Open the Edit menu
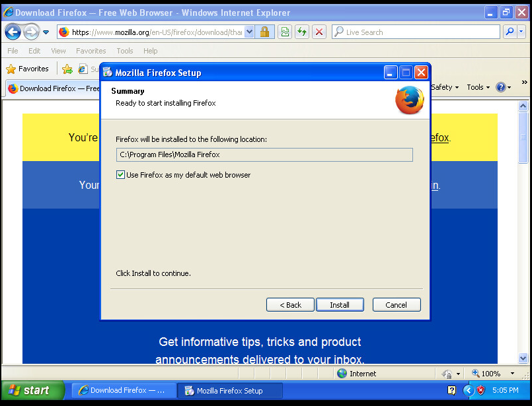This screenshot has width=532, height=406. [x=34, y=51]
